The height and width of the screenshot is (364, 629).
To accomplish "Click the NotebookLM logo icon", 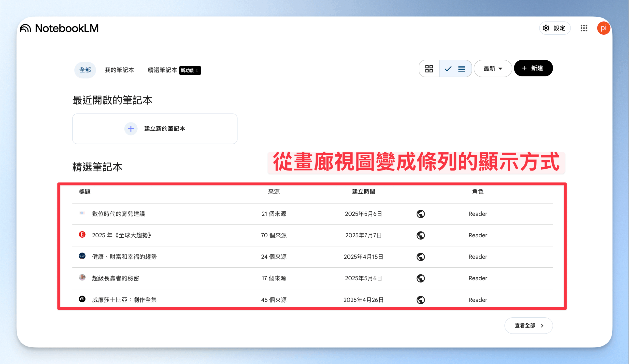I will [x=26, y=28].
